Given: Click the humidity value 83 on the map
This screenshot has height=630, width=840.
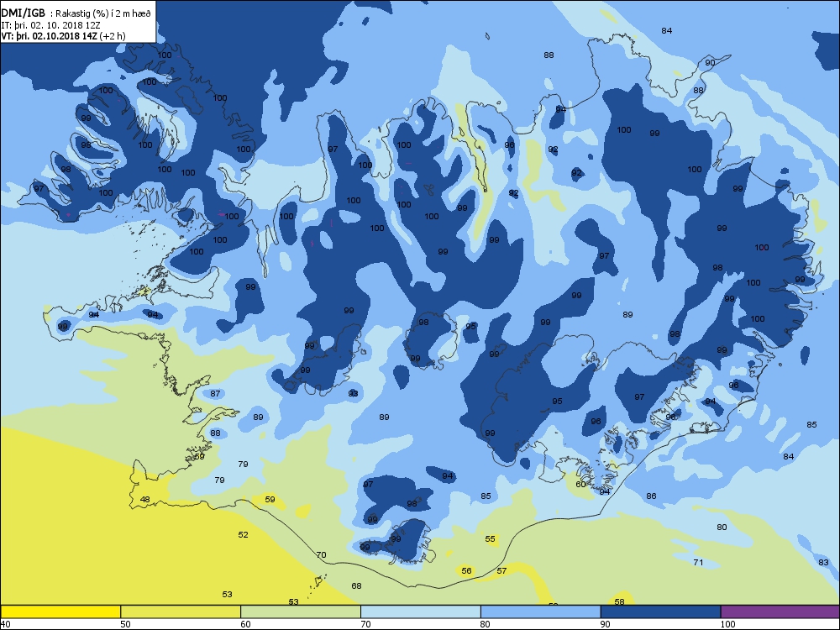Looking at the screenshot, I should coord(823,563).
